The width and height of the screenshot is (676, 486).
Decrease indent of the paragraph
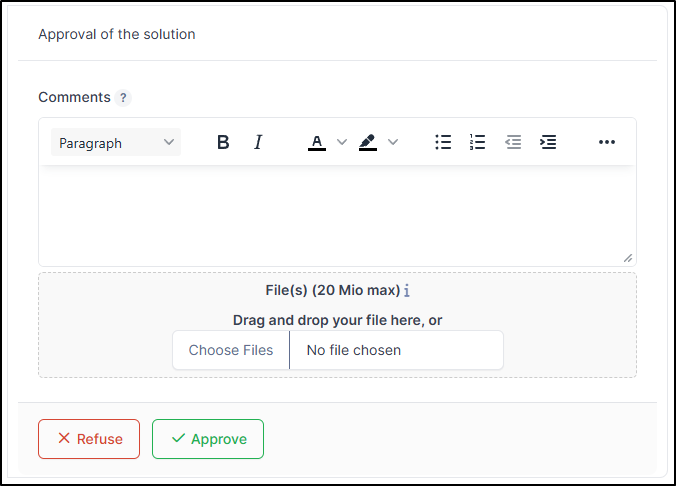(x=513, y=143)
